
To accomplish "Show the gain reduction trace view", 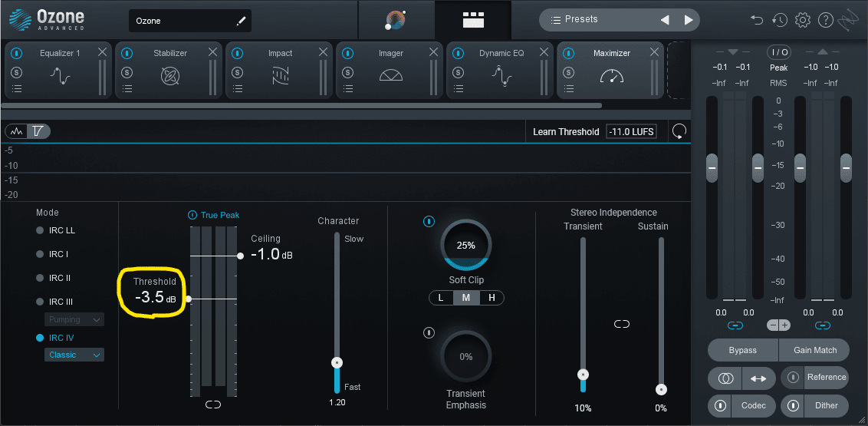I will click(x=38, y=131).
